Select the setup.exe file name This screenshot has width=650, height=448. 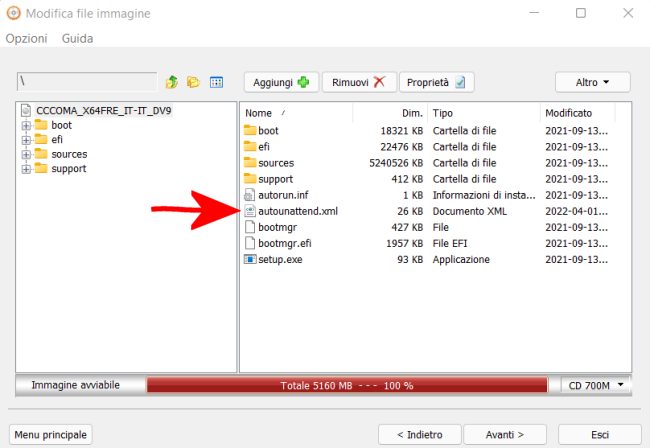(280, 260)
